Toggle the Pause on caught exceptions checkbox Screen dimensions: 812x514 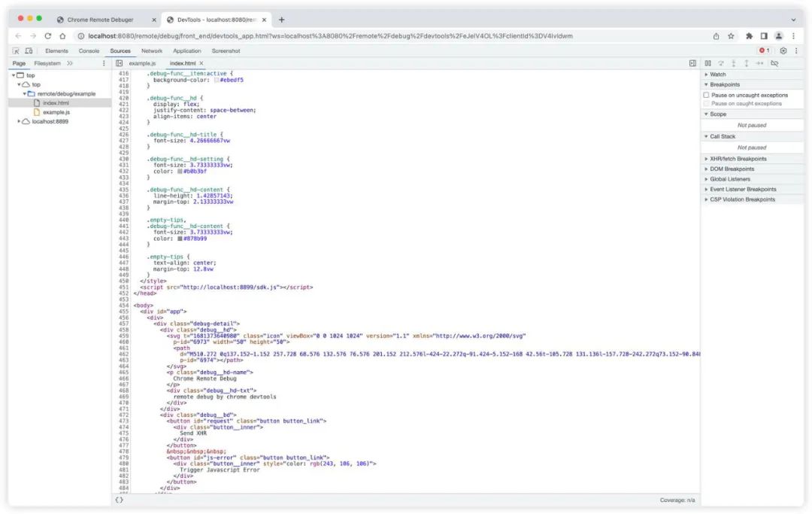pos(707,103)
